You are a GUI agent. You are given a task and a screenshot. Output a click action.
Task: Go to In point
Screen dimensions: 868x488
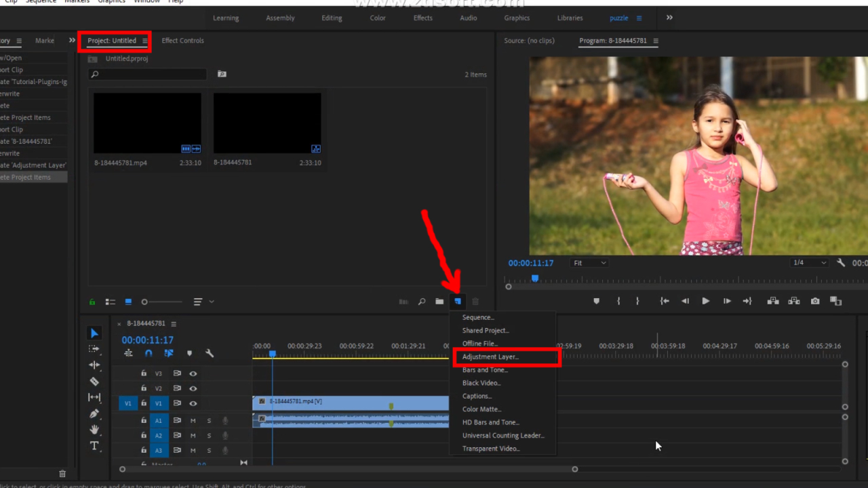[x=665, y=301]
